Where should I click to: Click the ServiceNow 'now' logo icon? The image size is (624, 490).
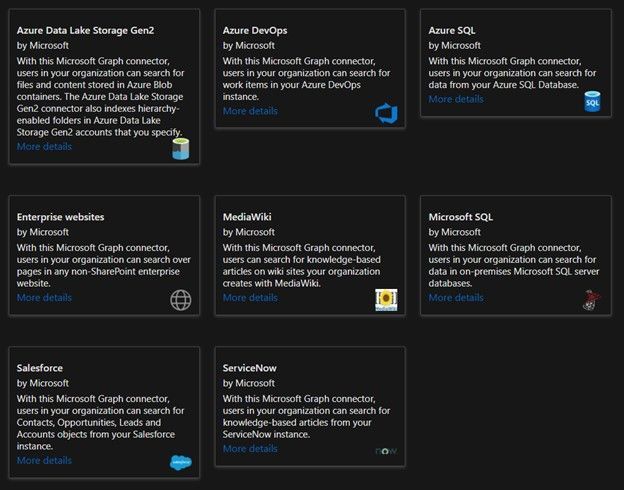[386, 451]
